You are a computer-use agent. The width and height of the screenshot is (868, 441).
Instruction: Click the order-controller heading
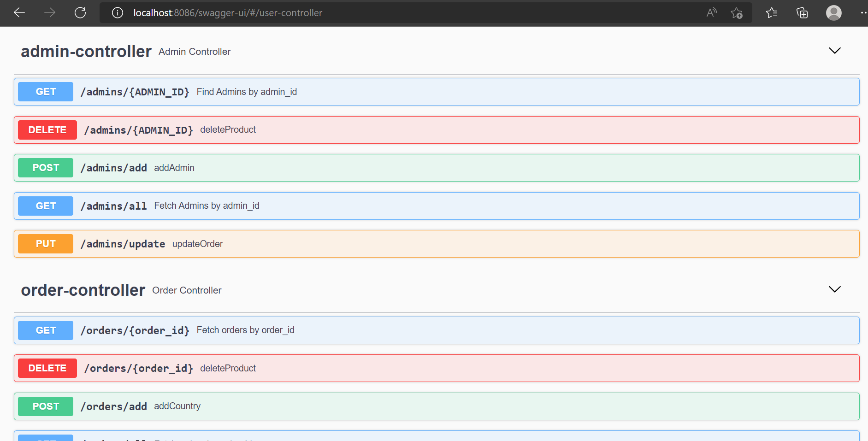pos(83,290)
